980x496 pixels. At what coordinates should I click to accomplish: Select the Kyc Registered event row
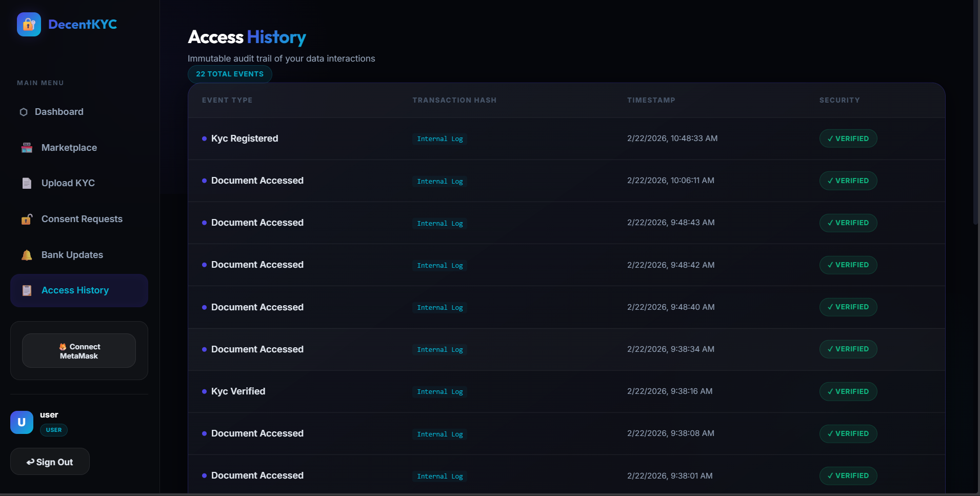coord(245,138)
